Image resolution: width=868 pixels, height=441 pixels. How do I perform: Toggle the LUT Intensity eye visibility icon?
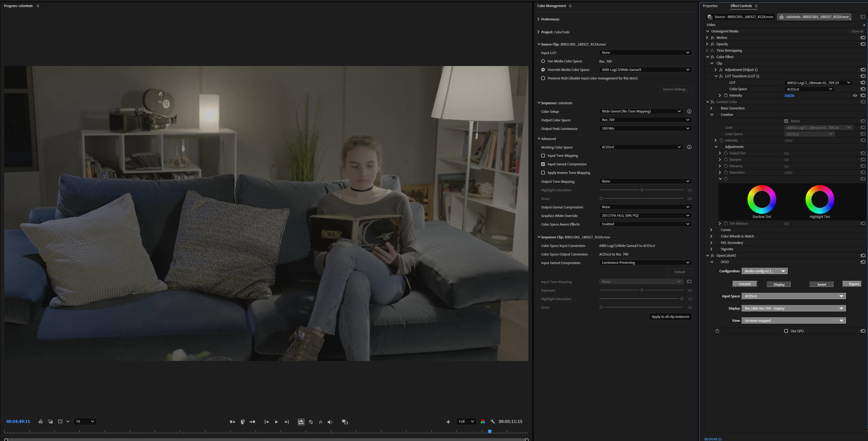(x=855, y=95)
